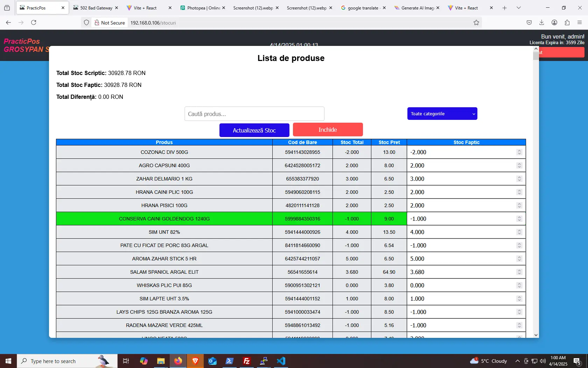Launch Visual Studio Code from the taskbar

point(281,361)
